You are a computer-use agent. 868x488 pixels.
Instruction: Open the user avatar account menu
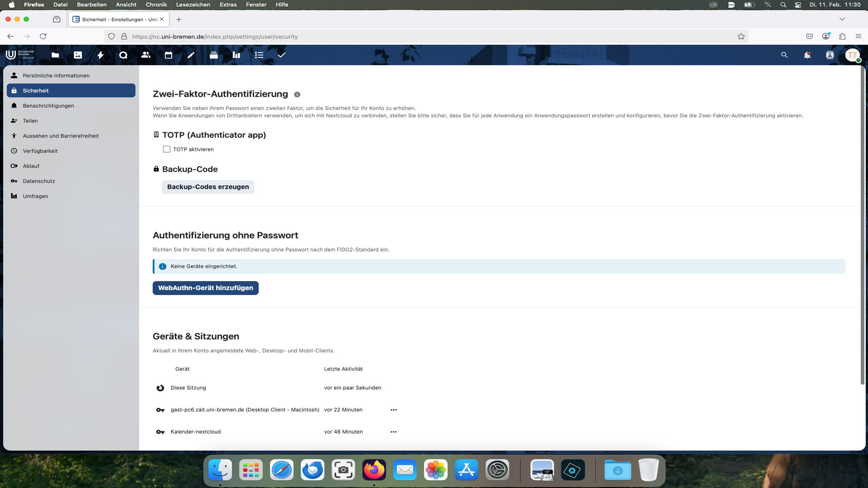coord(852,55)
